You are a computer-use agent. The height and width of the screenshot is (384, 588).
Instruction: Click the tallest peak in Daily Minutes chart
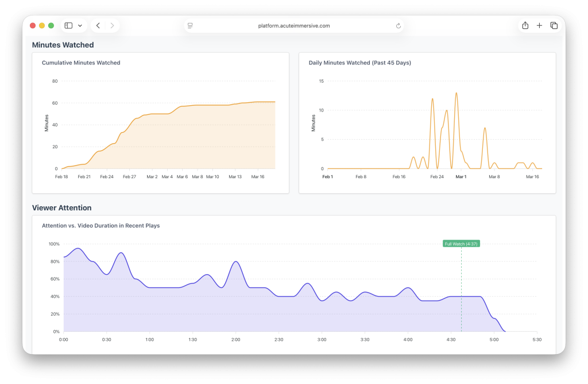[x=457, y=93]
